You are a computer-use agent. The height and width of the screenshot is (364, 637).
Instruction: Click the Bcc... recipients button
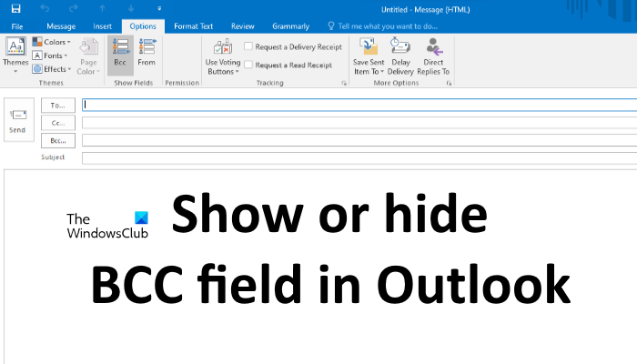[x=58, y=140]
